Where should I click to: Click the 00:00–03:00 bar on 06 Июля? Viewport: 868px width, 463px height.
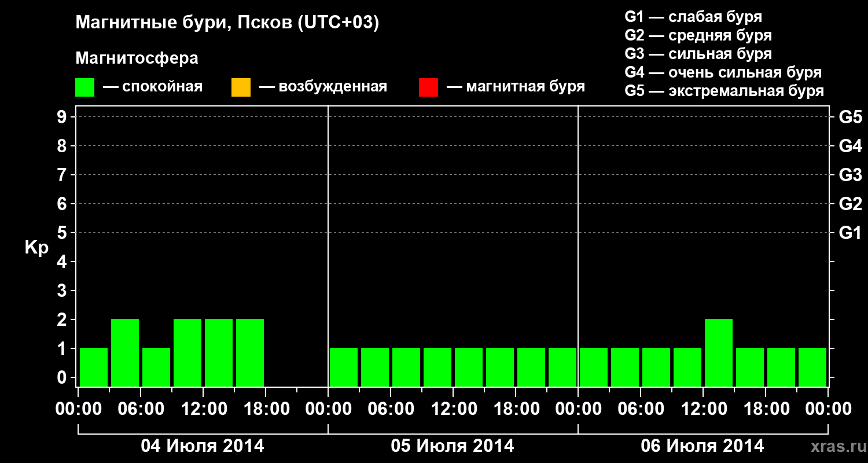coord(594,367)
